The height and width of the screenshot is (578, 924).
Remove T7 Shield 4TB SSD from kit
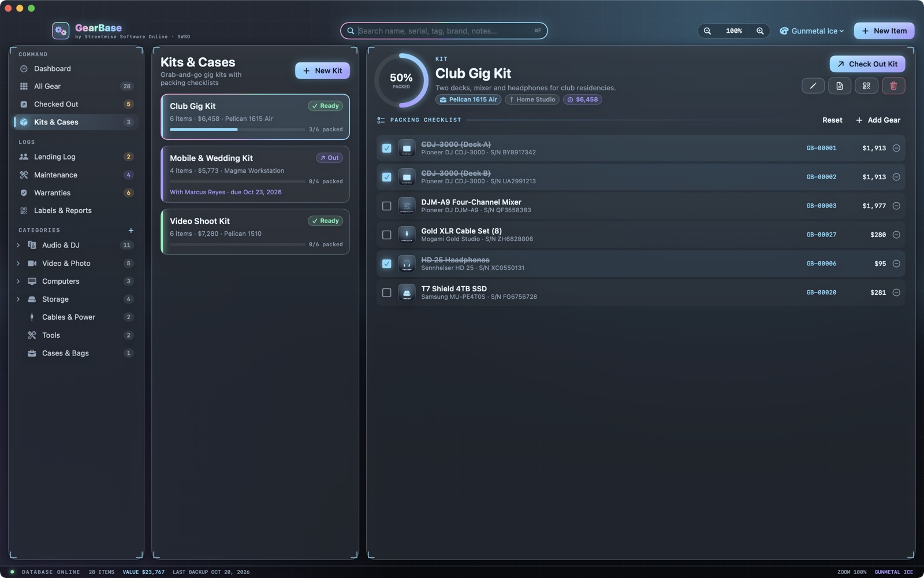point(896,292)
